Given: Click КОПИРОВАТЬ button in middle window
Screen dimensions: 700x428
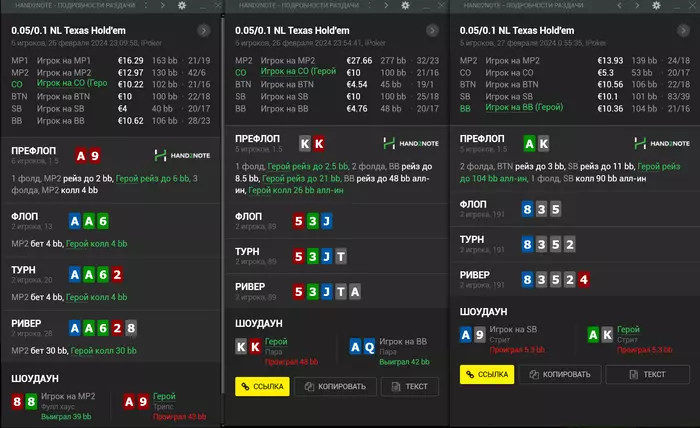Looking at the screenshot, I should tap(335, 386).
